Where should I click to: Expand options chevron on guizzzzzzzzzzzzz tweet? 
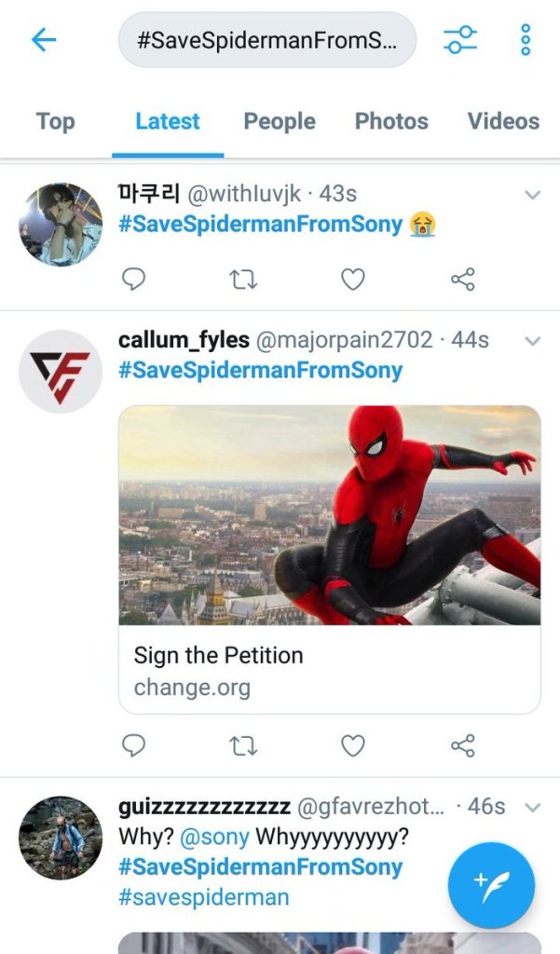(x=533, y=807)
